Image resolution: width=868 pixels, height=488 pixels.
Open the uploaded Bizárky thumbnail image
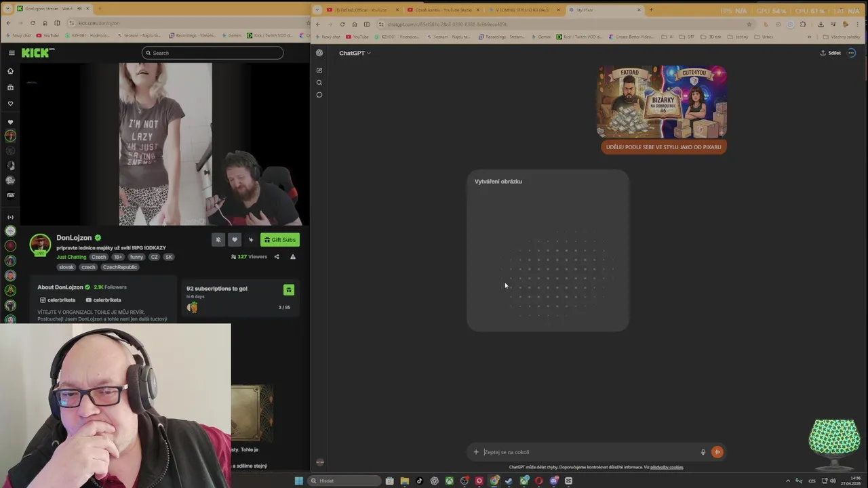tap(662, 102)
